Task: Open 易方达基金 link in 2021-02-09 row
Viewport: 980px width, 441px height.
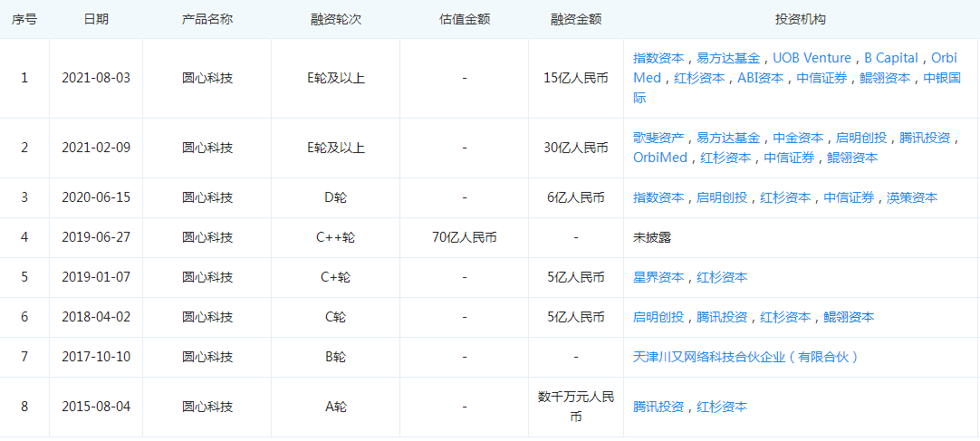Action: [x=729, y=138]
